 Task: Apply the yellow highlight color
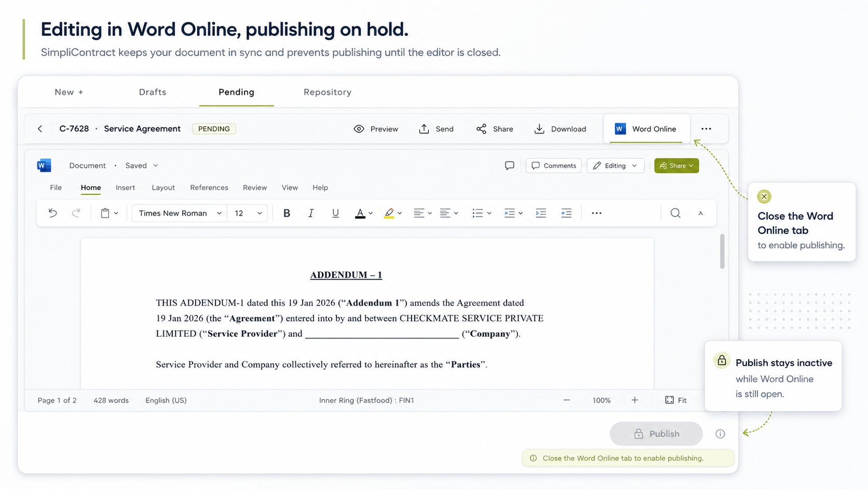click(x=389, y=213)
